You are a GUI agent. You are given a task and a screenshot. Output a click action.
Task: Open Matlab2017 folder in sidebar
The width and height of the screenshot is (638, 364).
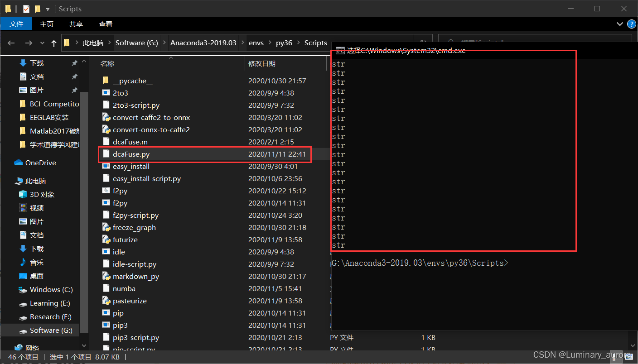(x=54, y=131)
